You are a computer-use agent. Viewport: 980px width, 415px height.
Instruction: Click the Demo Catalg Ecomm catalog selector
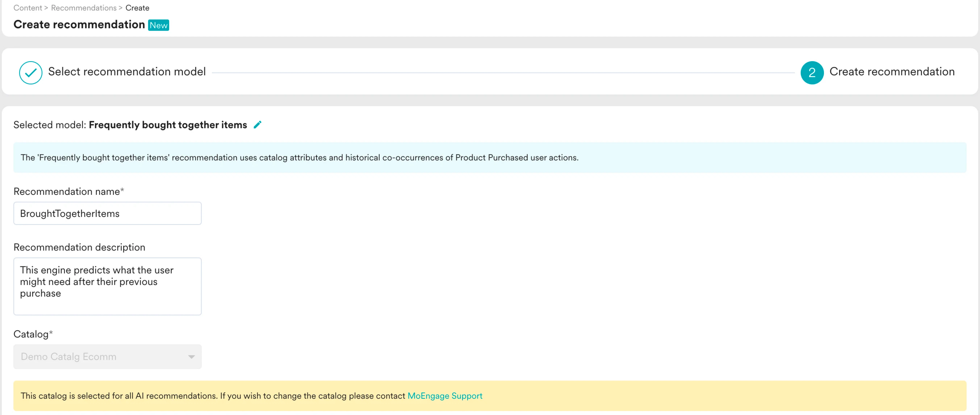point(99,356)
